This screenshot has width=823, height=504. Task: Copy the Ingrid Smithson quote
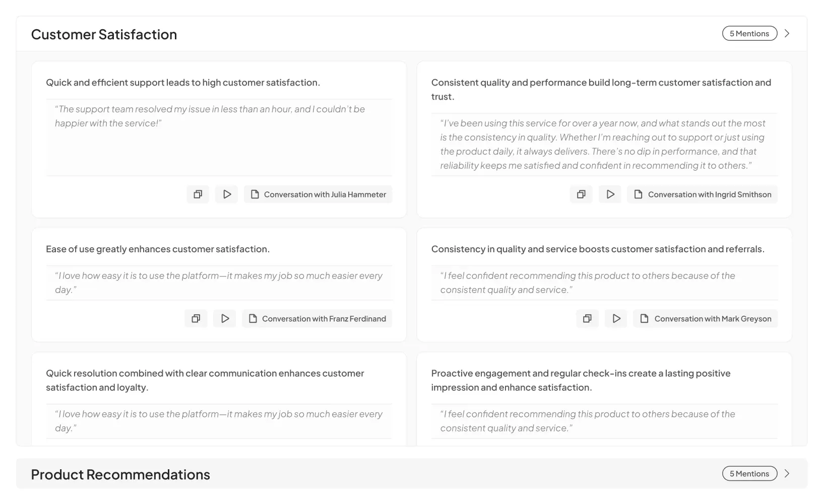click(x=581, y=194)
